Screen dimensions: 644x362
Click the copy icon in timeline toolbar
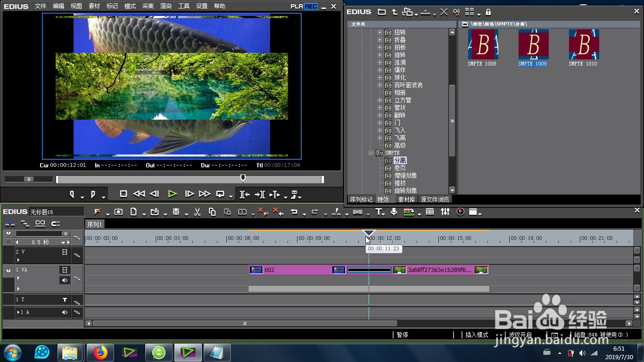(x=212, y=212)
